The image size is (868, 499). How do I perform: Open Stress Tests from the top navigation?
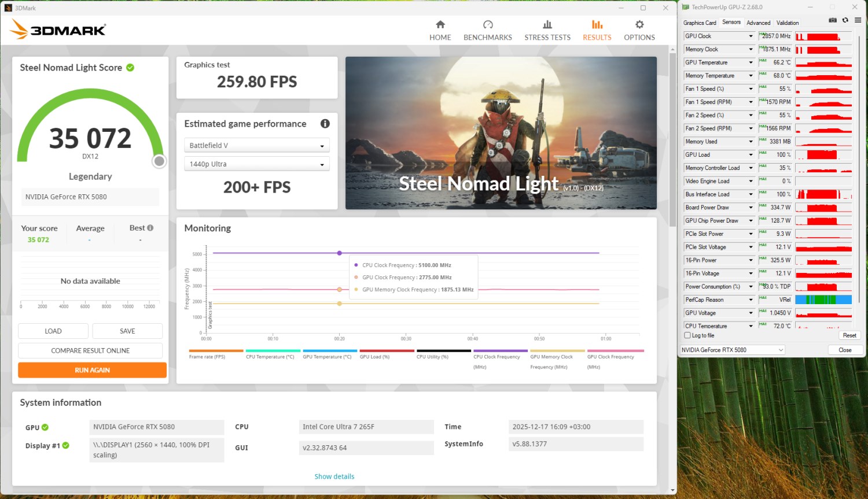pyautogui.click(x=547, y=30)
